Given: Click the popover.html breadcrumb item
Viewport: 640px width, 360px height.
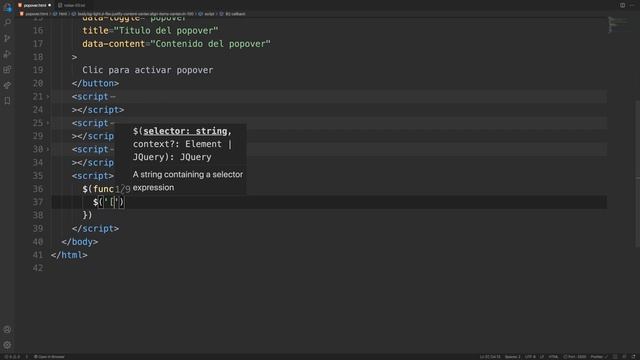Looking at the screenshot, I should 34,14.
